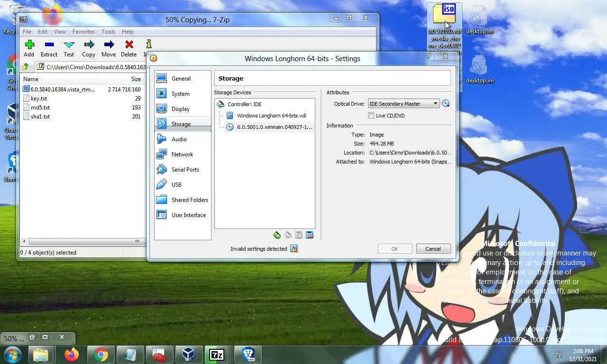This screenshot has width=607, height=364.
Task: Open the ISO folder icon on desktop
Action: click(x=444, y=15)
